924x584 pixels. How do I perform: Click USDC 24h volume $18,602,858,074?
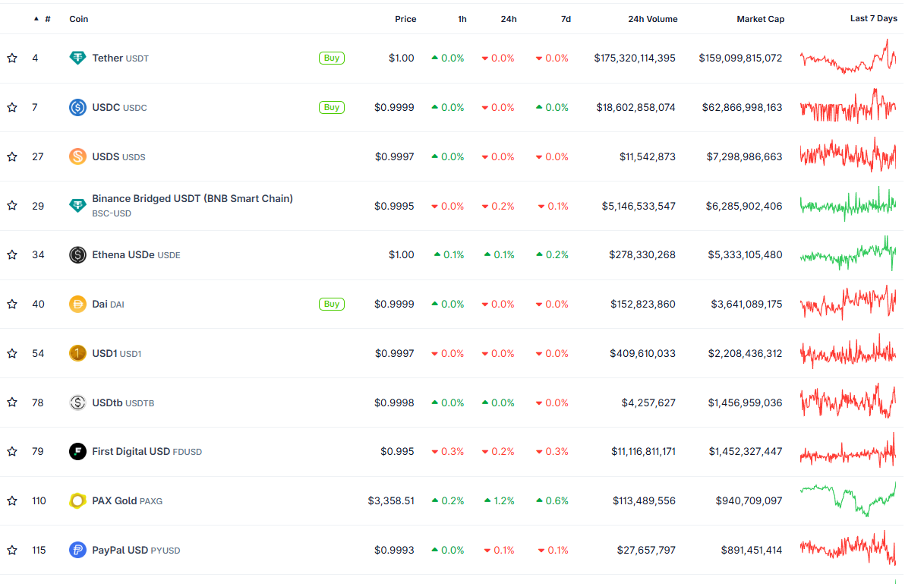(x=636, y=107)
